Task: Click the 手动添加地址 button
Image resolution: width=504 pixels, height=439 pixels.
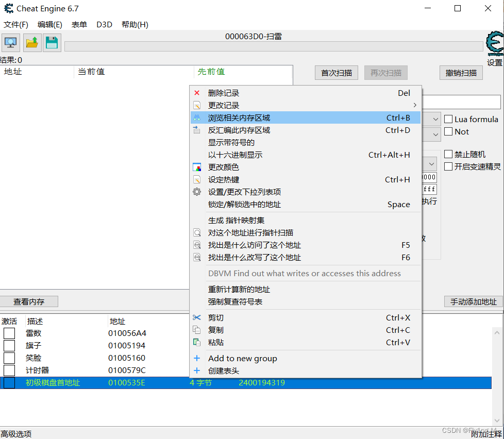Action: point(473,301)
